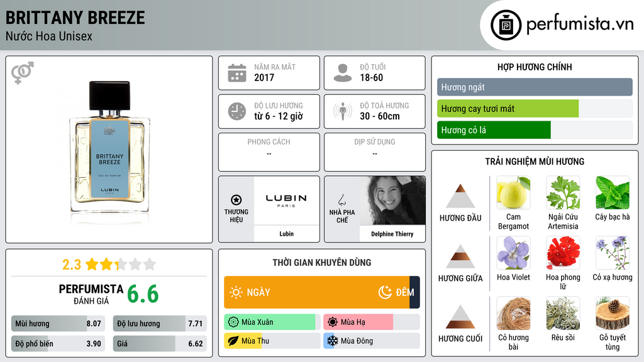Click the 30 - 60cm sillage value
The width and height of the screenshot is (644, 362).
click(x=380, y=116)
